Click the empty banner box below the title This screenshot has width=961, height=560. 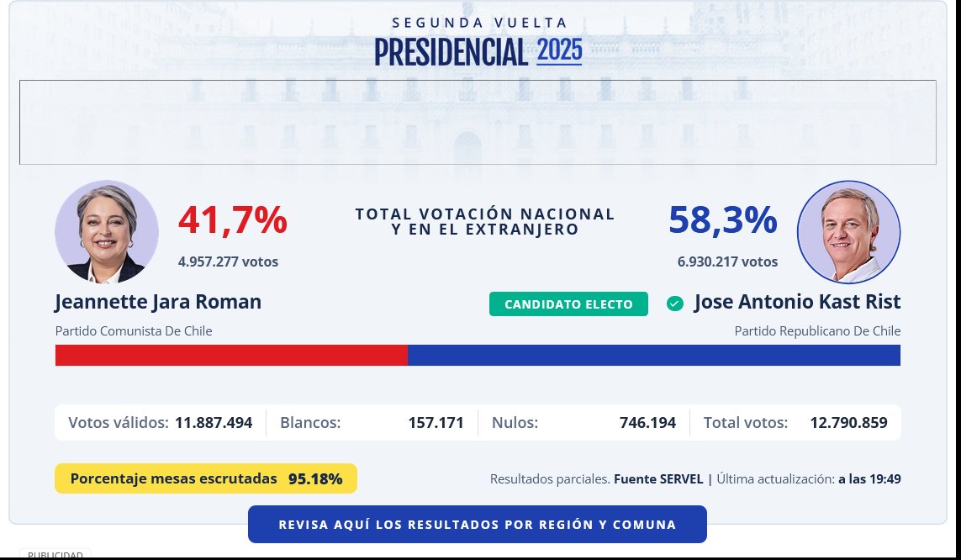(478, 122)
